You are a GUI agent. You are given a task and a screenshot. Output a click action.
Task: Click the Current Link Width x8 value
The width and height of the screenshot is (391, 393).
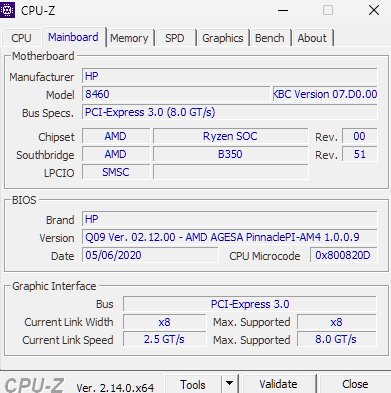[164, 322]
